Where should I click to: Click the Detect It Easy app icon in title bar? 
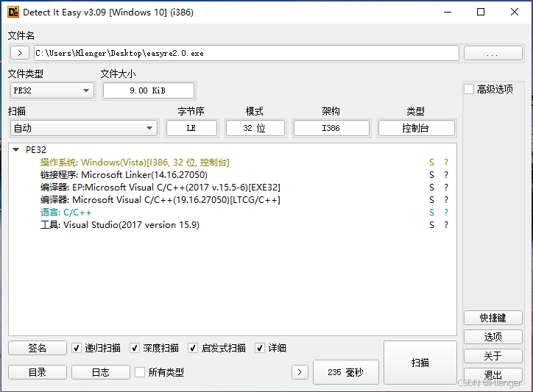coord(13,13)
